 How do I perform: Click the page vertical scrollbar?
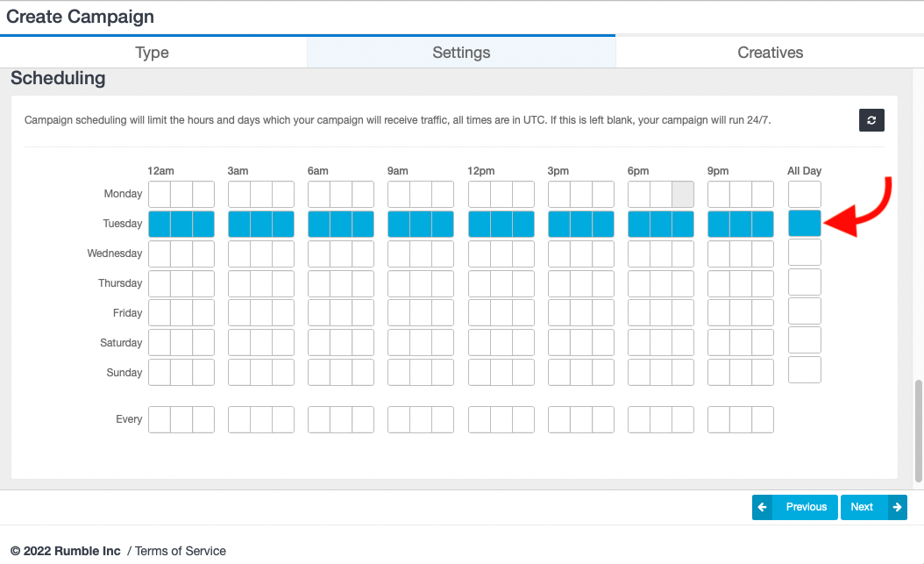(918, 430)
